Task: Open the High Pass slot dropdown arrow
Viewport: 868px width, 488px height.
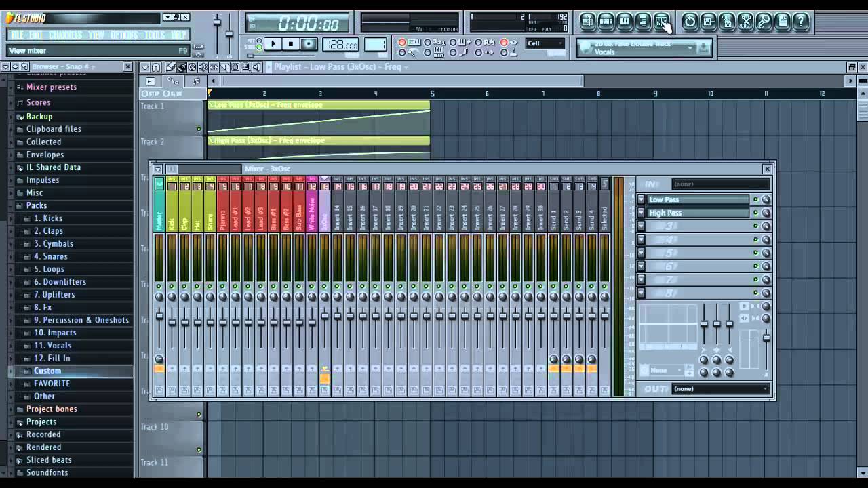Action: coord(641,213)
